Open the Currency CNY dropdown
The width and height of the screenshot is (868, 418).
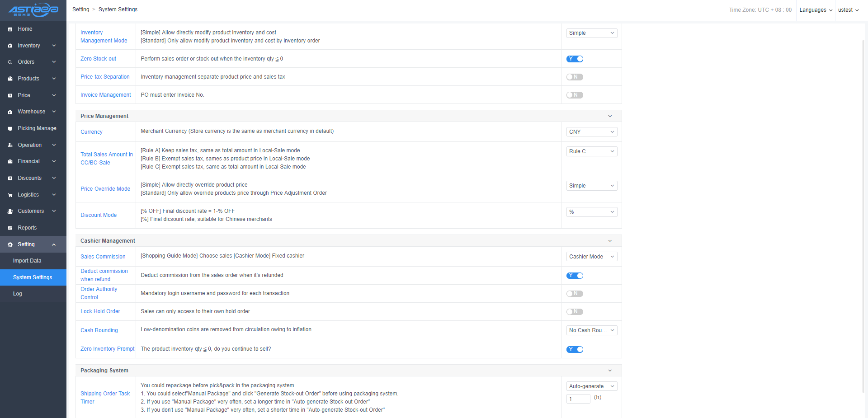coord(591,132)
